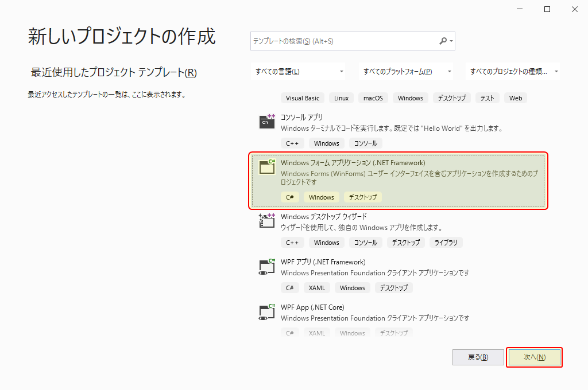The height and width of the screenshot is (390, 588).
Task: Open the すべてのプラットフォーム platform dropdown
Action: tap(406, 71)
